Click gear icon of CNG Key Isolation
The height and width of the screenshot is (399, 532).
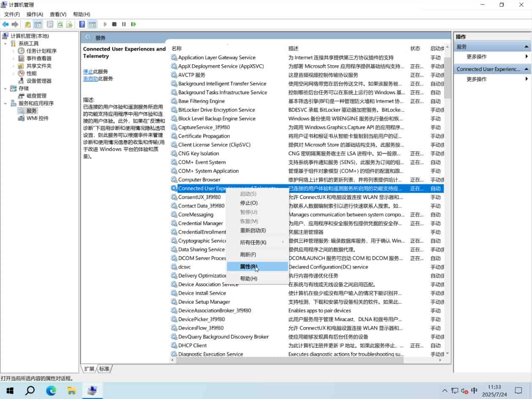tap(174, 153)
